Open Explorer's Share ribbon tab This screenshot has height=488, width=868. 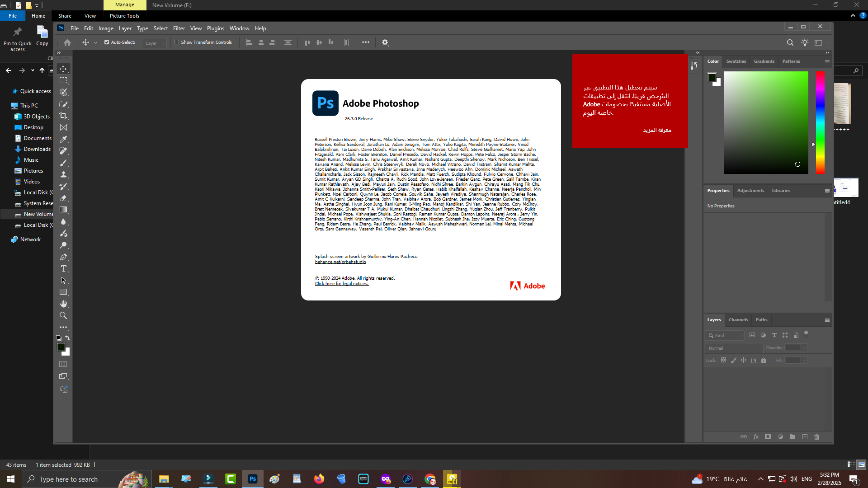tap(65, 16)
